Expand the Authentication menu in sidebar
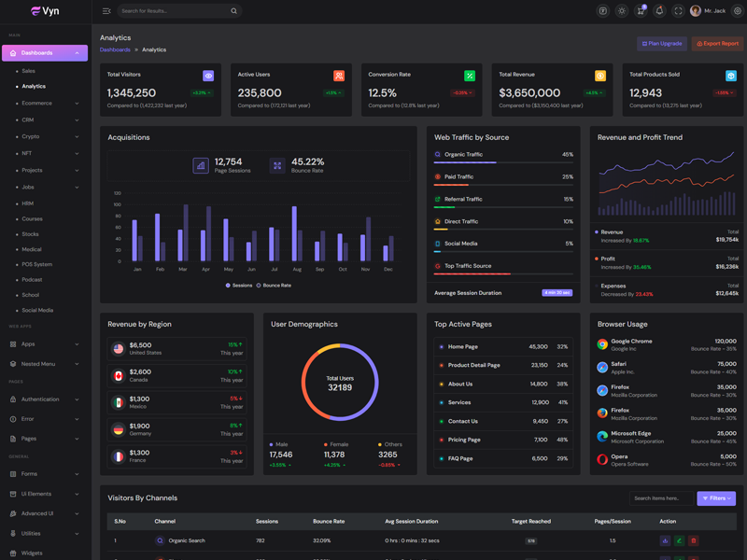This screenshot has height=560, width=747. 46,399
